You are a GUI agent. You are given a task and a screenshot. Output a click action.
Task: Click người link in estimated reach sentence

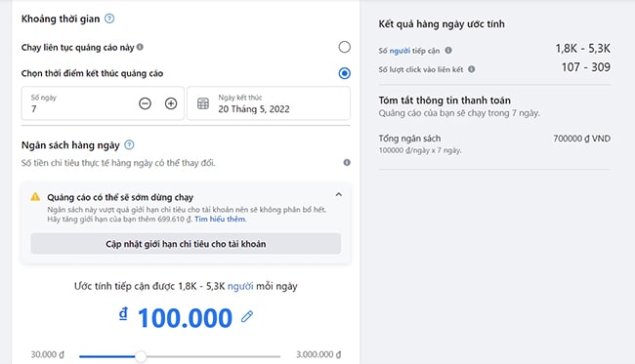click(240, 286)
